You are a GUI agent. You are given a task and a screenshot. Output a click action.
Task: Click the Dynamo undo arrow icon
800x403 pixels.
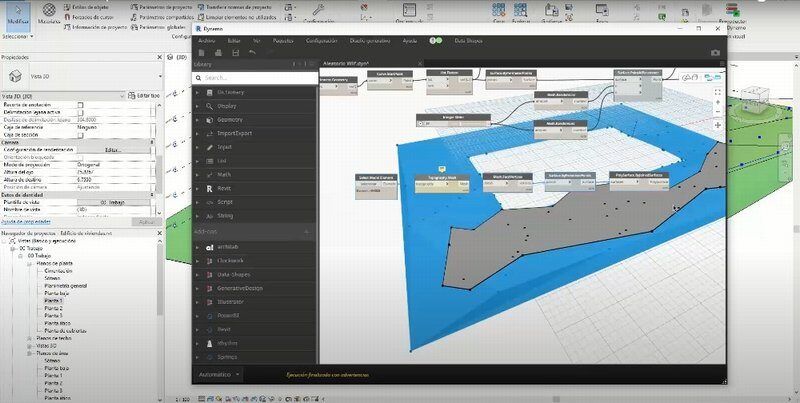pos(252,52)
